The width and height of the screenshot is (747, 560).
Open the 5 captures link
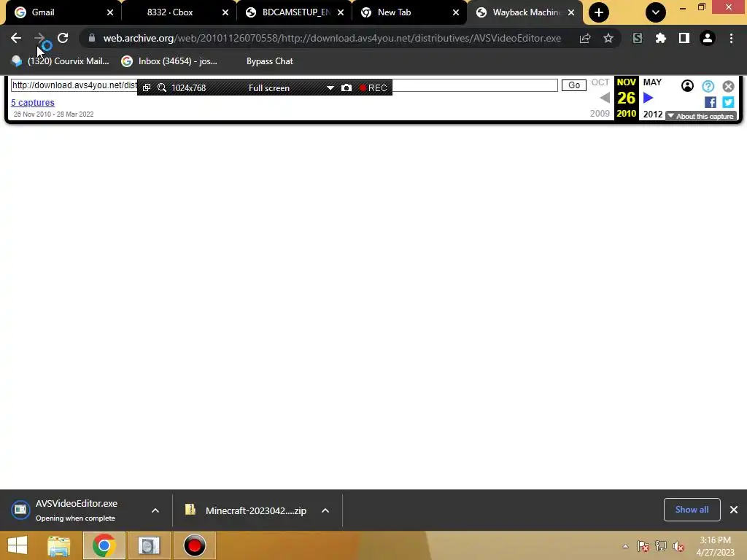pos(33,102)
